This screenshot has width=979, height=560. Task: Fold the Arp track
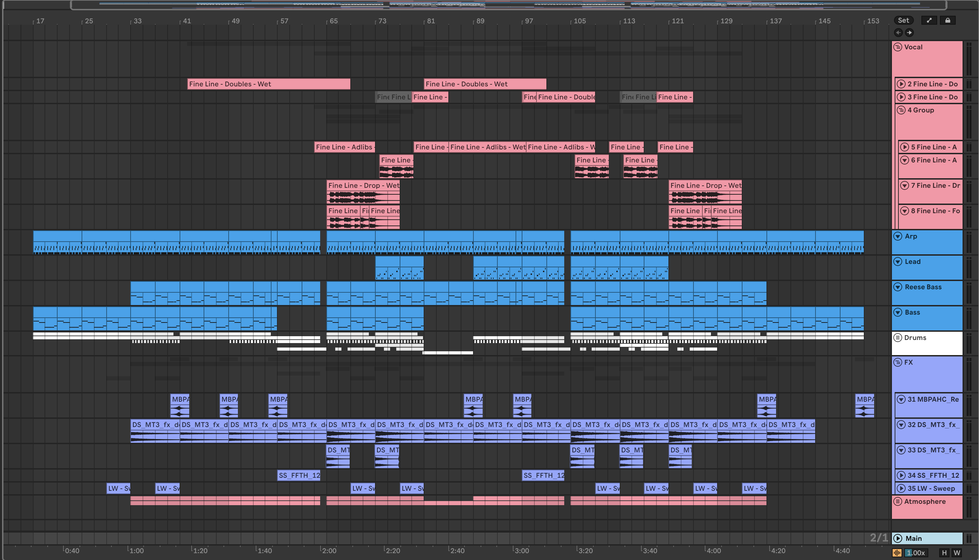[897, 236]
